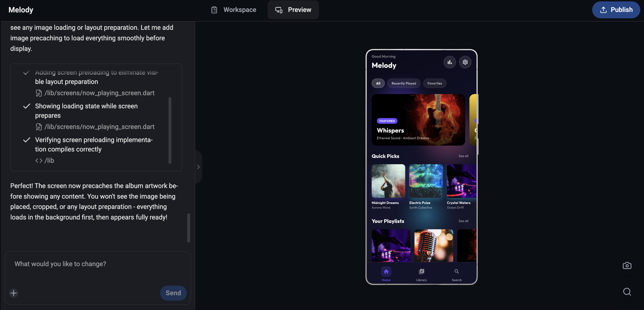Switch to the Workspace tab
This screenshot has height=310, width=644.
coord(233,10)
